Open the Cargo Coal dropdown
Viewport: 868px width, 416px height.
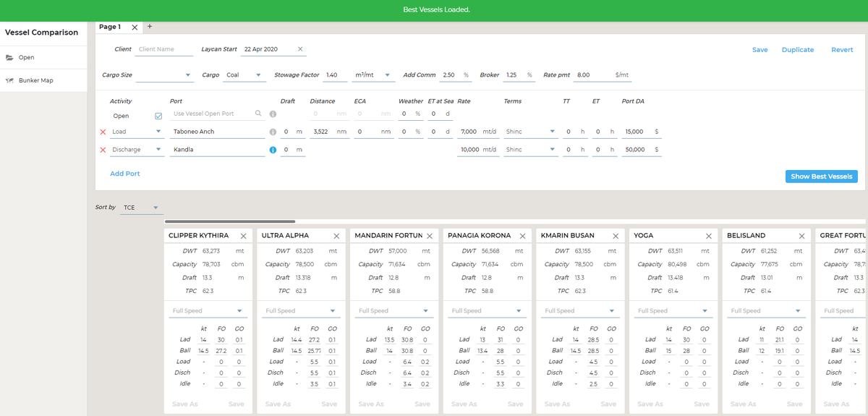(x=244, y=75)
